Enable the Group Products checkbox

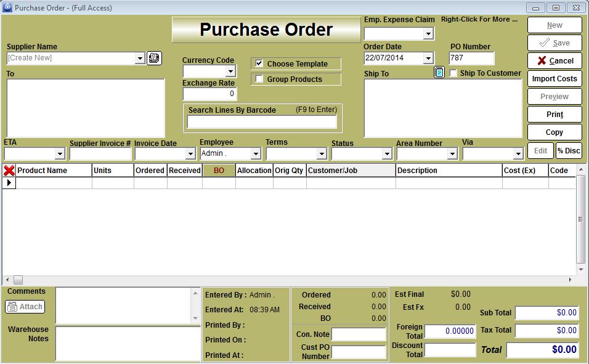[x=259, y=79]
